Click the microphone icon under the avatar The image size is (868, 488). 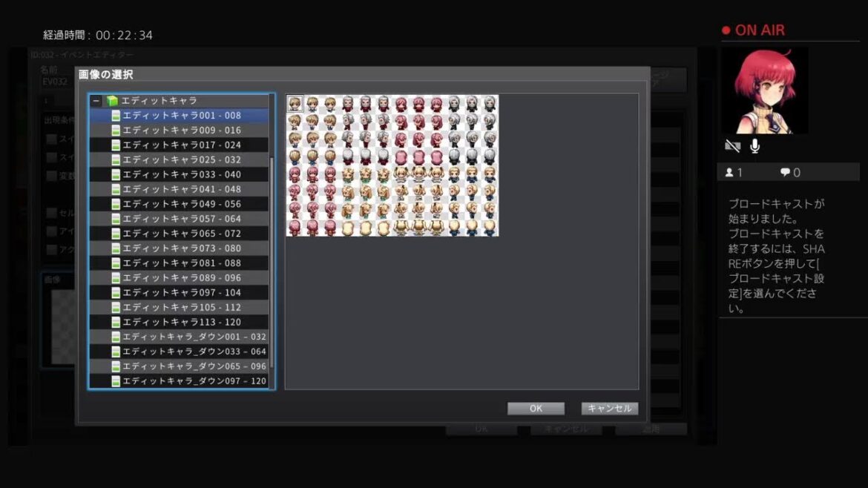(x=754, y=146)
